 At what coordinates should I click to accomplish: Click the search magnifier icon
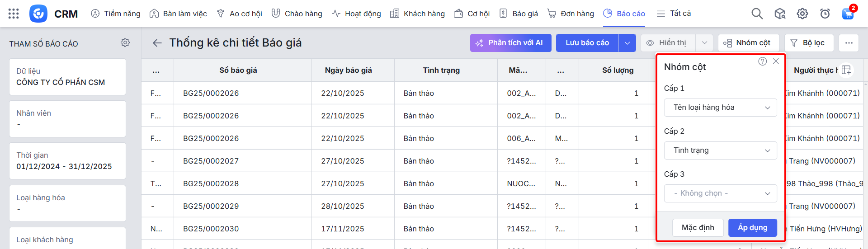click(x=757, y=14)
